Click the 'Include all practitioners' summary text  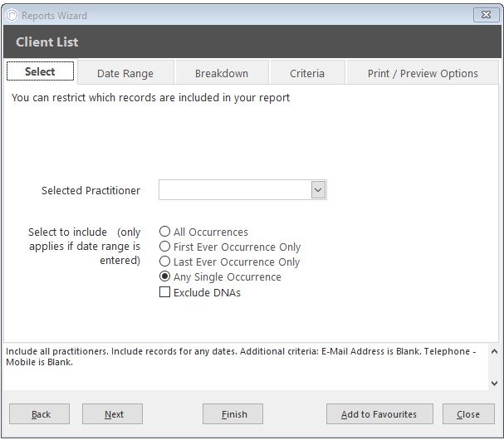(x=241, y=356)
